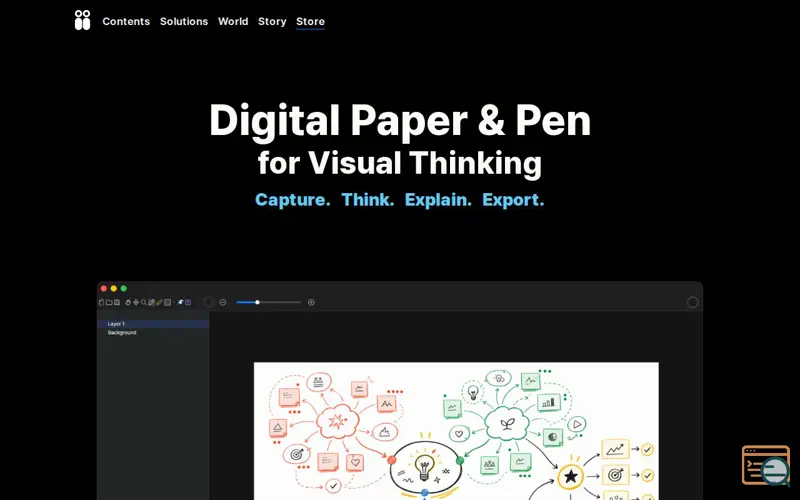Click the star node in the mind map
Image resolution: width=800 pixels, height=500 pixels.
click(x=570, y=477)
